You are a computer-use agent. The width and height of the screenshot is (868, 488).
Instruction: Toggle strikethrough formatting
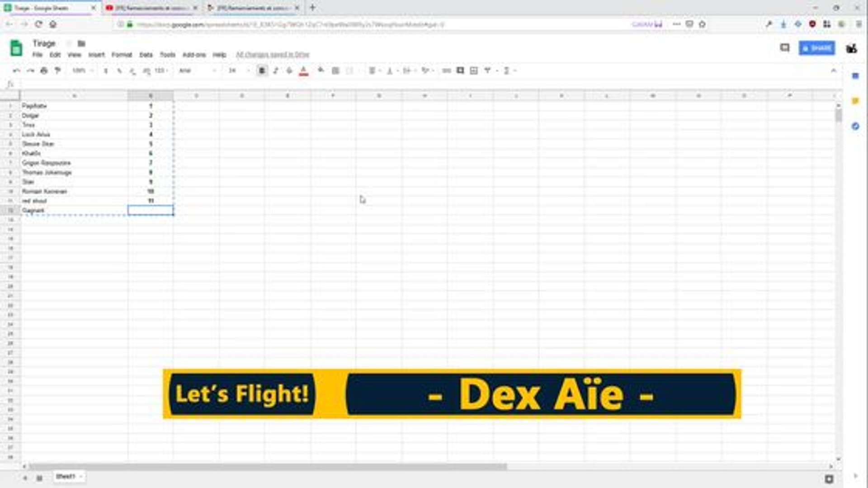click(289, 70)
